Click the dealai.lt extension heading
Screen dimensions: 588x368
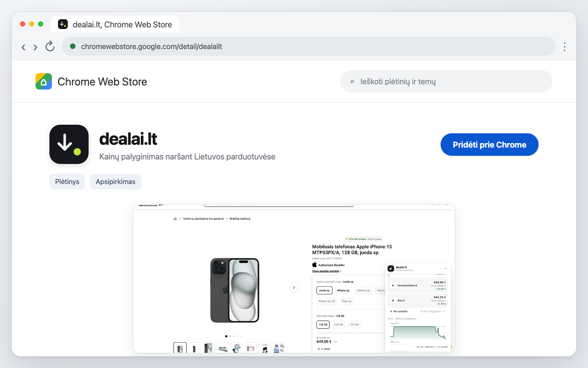(x=128, y=139)
